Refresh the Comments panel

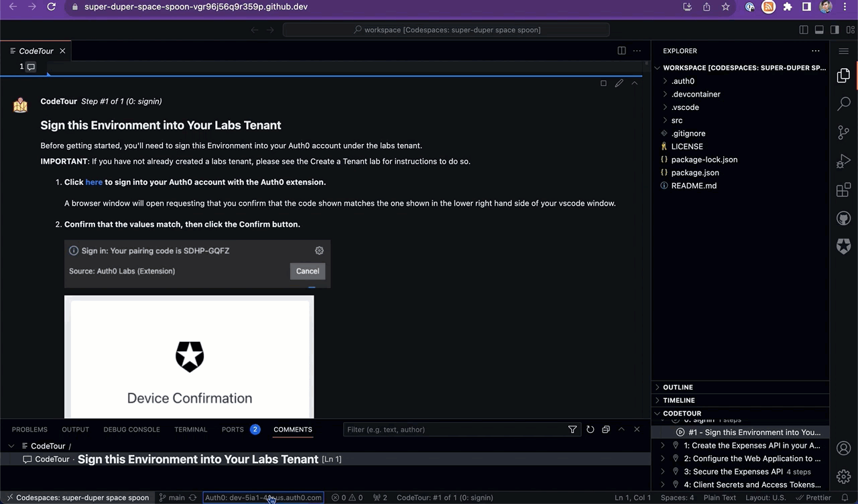590,430
